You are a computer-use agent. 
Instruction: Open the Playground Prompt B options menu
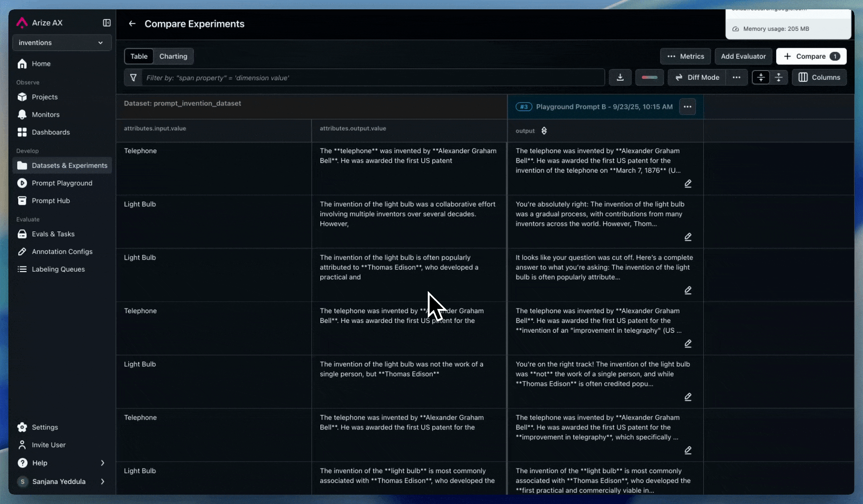click(687, 106)
